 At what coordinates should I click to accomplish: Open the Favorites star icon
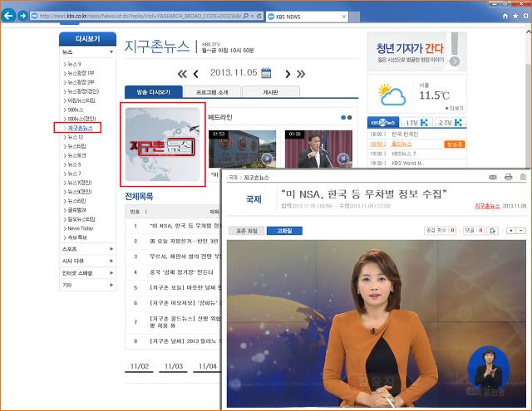tap(515, 16)
